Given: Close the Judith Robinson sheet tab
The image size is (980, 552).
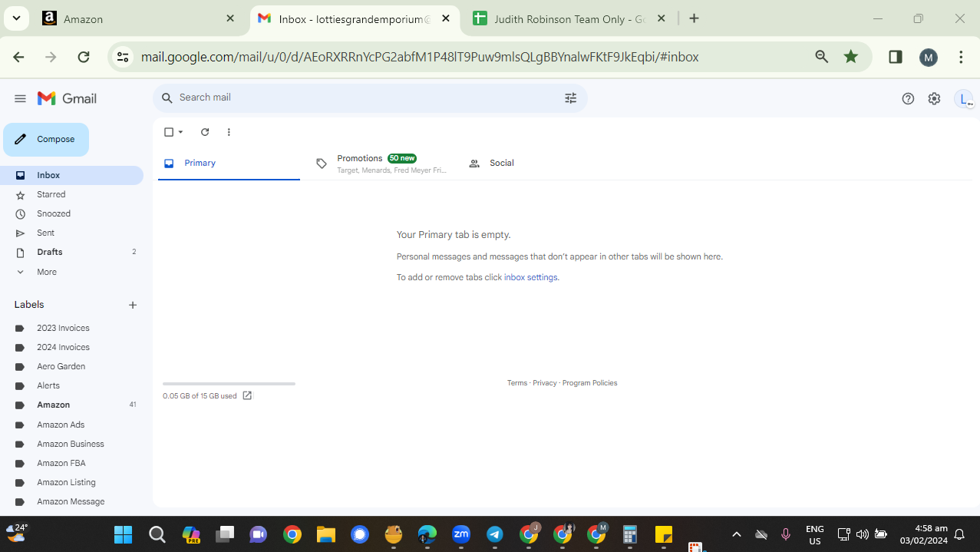Looking at the screenshot, I should [x=662, y=18].
